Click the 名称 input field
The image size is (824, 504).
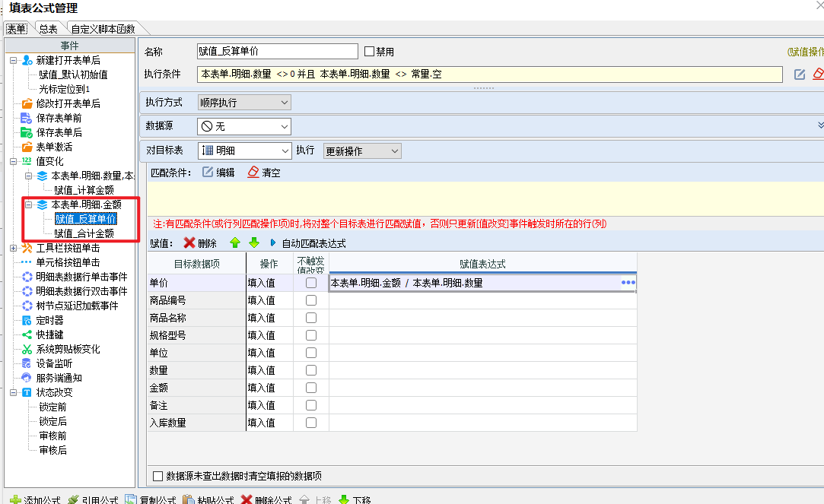click(278, 52)
